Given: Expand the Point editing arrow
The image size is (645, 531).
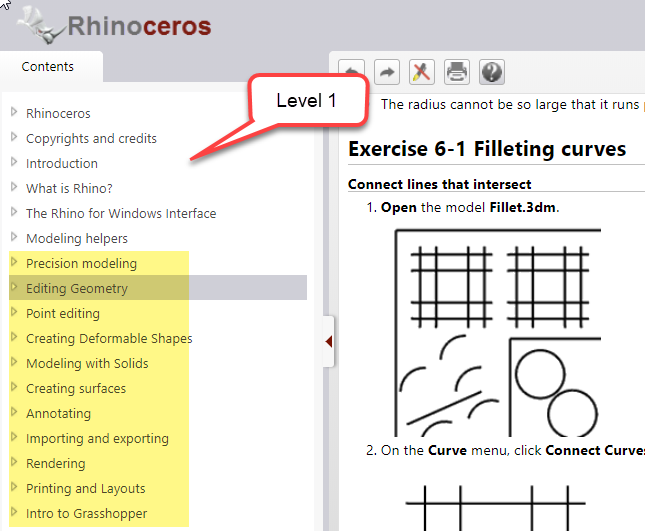Looking at the screenshot, I should click(14, 312).
